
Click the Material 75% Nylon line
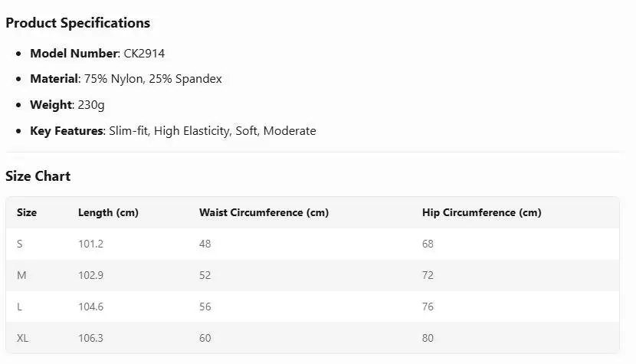tap(126, 79)
